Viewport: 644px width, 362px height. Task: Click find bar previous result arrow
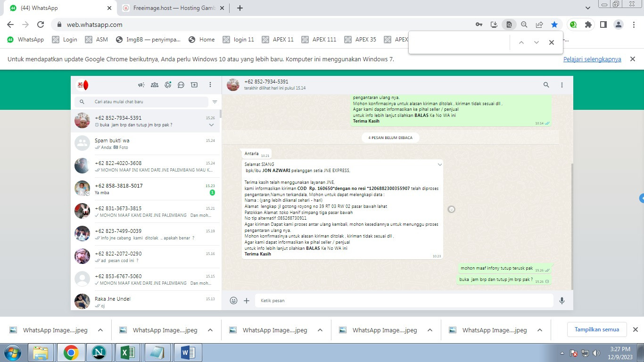[521, 42]
